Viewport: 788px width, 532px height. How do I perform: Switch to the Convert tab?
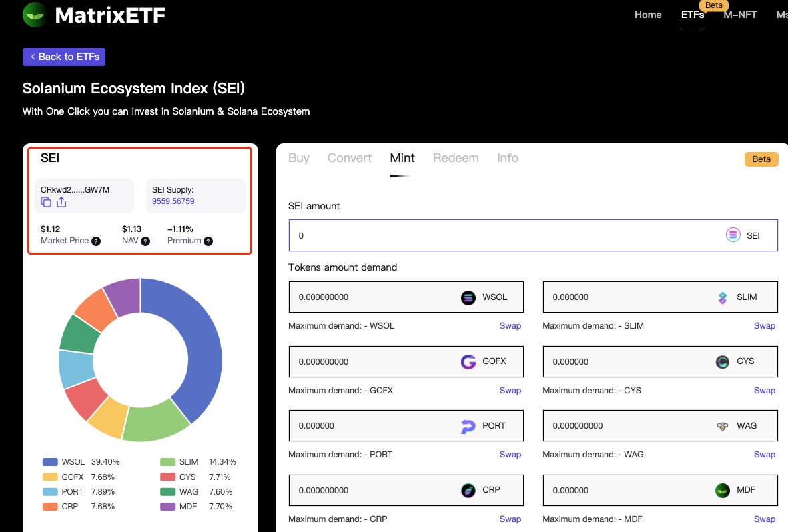click(x=349, y=158)
